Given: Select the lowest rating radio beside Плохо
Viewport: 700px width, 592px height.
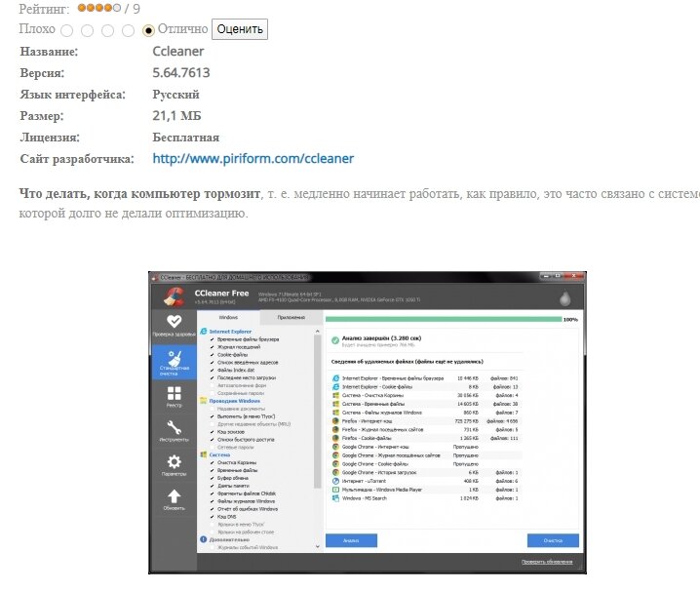Looking at the screenshot, I should 67,30.
